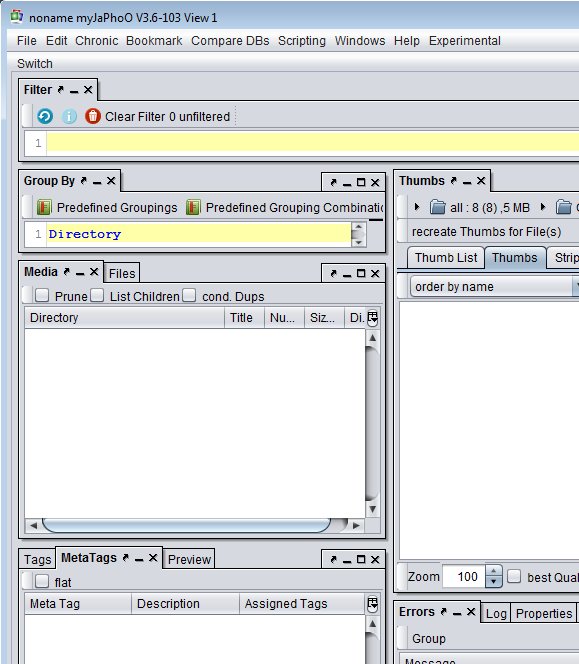Switch to the Properties tab
Viewport: 579px width, 664px height.
[x=544, y=614]
